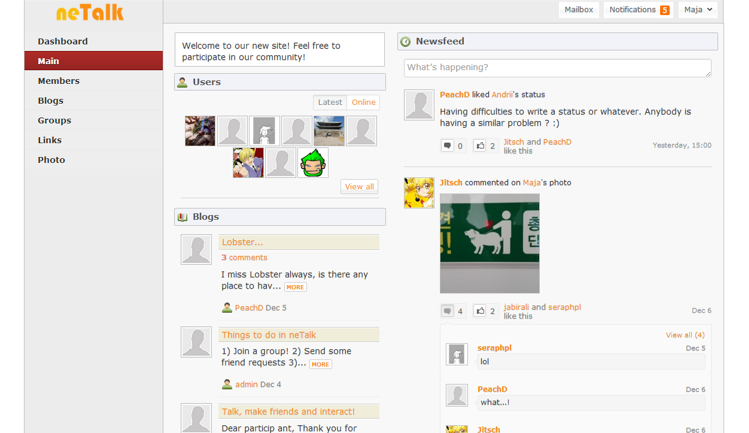Click the comment bubble icon under Maja's photo
The width and height of the screenshot is (749, 433).
pos(447,311)
